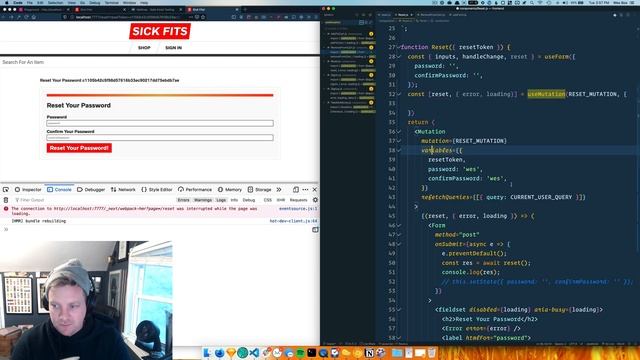Viewport: 640px width, 360px height.
Task: Open the Network devtools tab
Action: click(123, 190)
